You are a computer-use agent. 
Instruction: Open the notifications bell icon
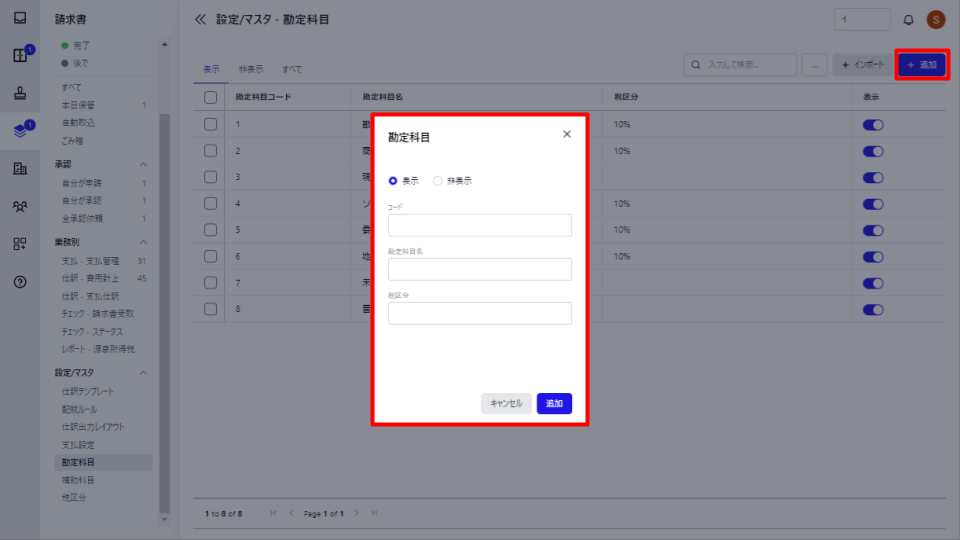point(909,20)
